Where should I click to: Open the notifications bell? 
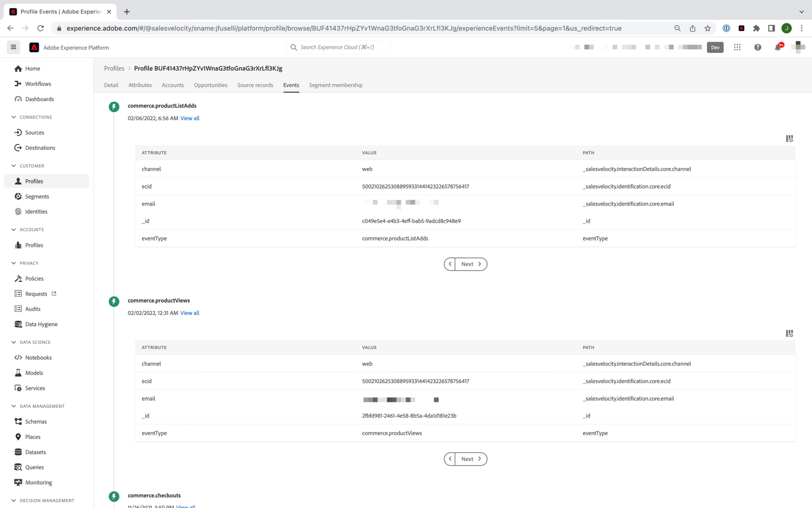[778, 47]
